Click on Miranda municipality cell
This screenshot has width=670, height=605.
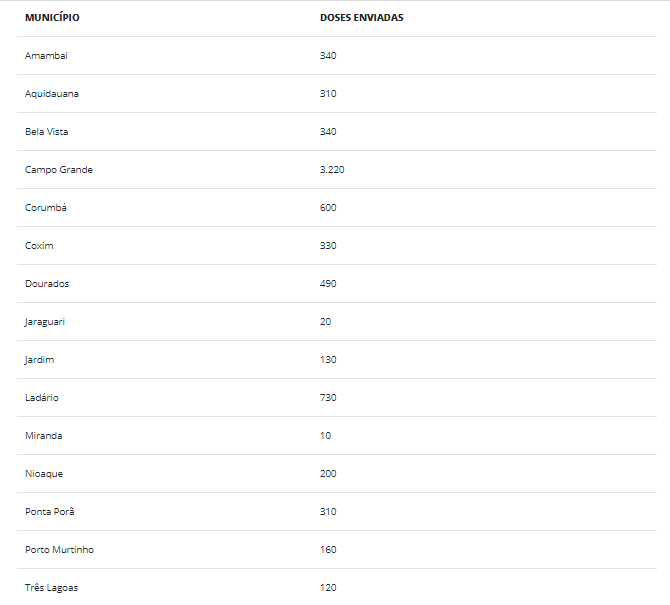pos(44,436)
